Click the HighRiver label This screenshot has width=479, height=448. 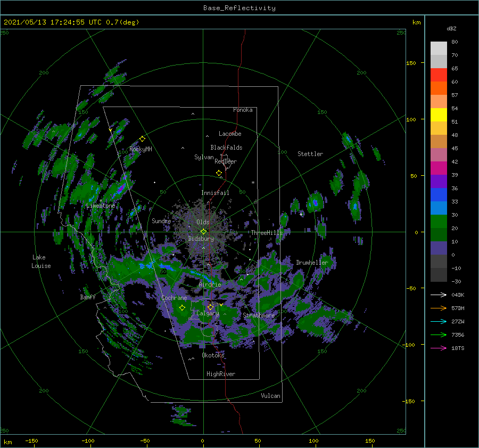pos(221,374)
